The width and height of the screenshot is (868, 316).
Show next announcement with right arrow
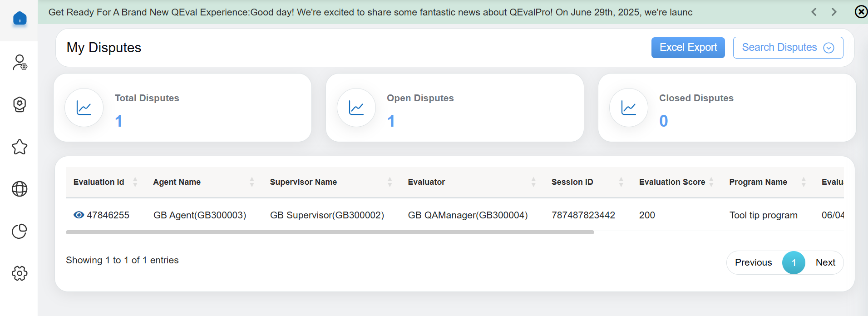[x=834, y=12]
